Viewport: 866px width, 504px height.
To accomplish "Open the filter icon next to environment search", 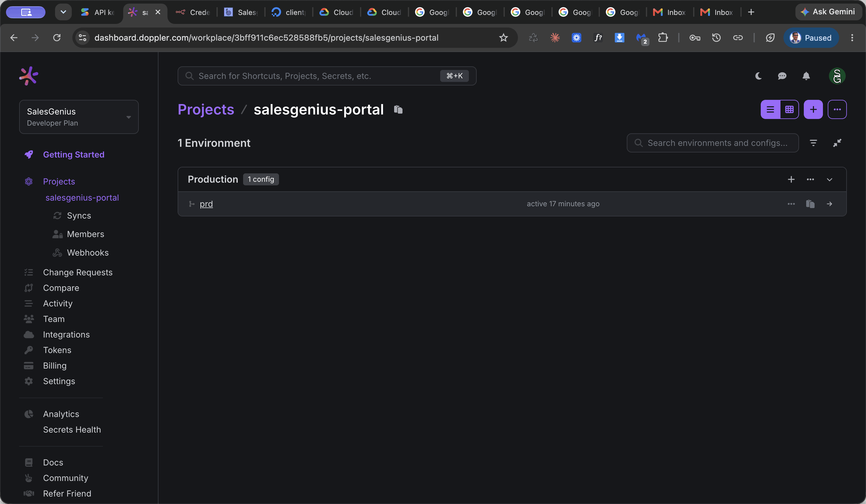I will [x=813, y=143].
